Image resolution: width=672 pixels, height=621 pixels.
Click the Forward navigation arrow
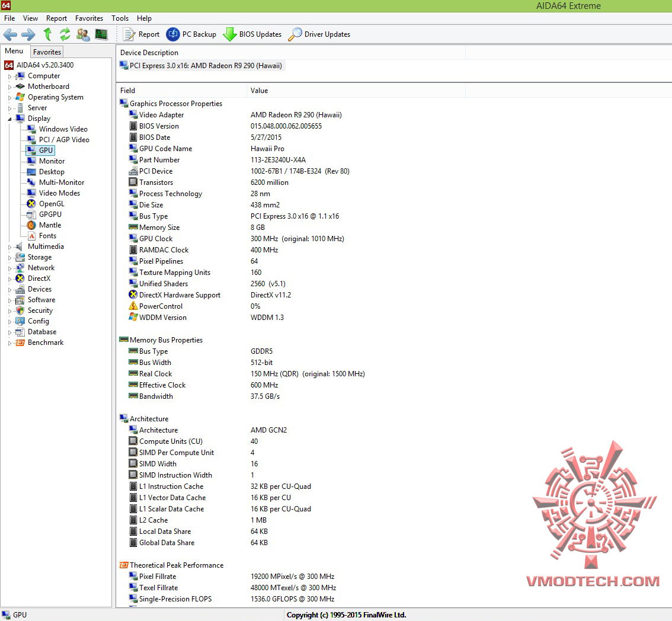(x=28, y=34)
